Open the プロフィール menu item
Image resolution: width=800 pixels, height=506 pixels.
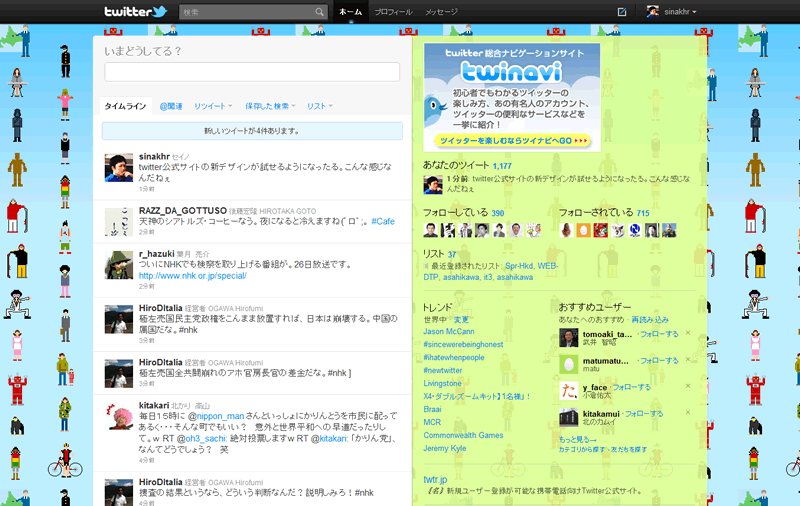click(x=393, y=12)
